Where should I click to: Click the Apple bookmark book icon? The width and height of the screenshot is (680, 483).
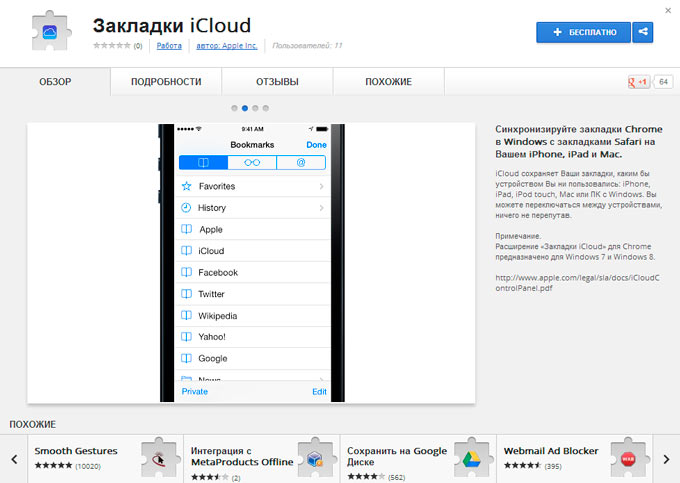pos(186,229)
